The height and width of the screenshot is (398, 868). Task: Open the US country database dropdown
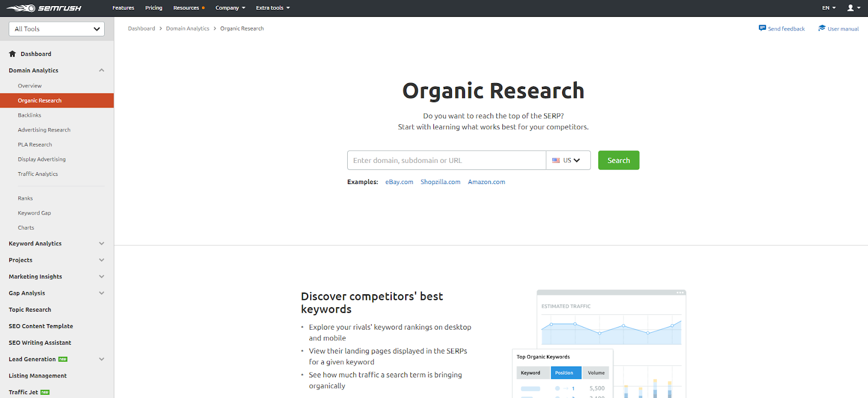568,160
